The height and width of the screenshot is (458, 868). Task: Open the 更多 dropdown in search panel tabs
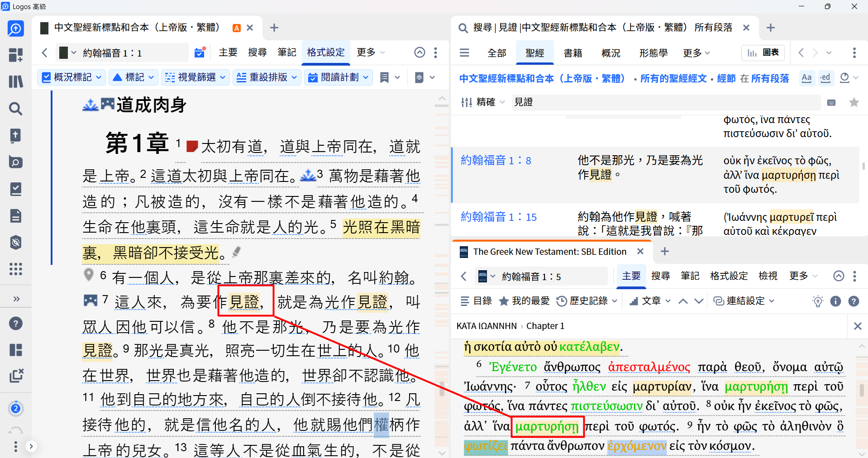696,53
